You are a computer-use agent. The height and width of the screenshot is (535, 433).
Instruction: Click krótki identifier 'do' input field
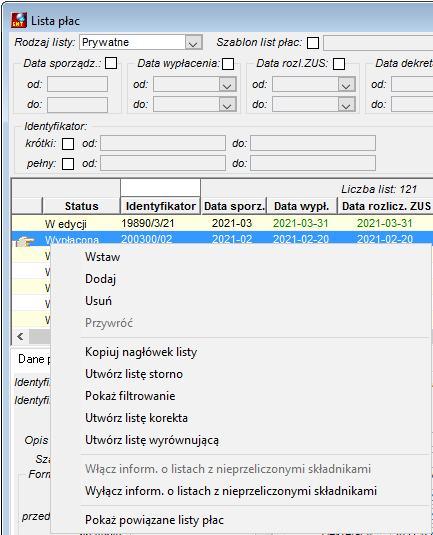313,143
